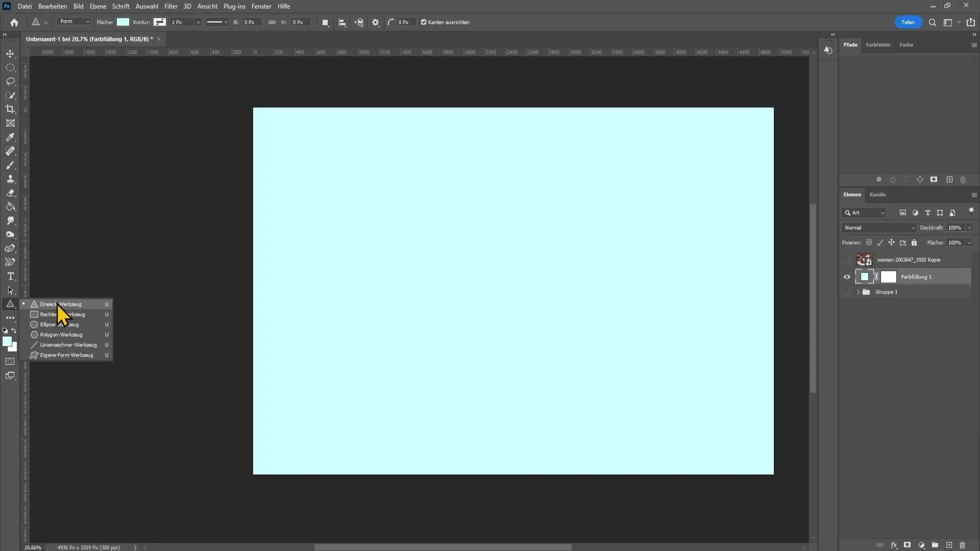The height and width of the screenshot is (551, 980).
Task: Create new adjustment layer icon
Action: point(922,545)
